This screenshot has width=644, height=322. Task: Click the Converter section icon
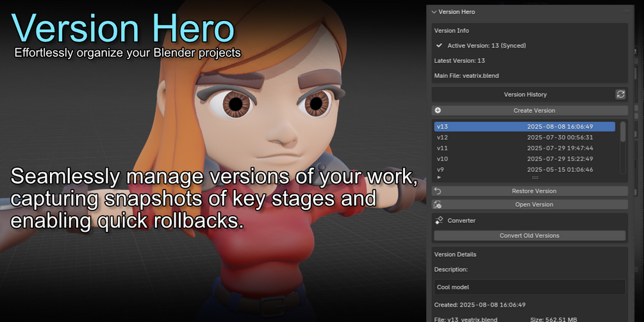tap(439, 220)
